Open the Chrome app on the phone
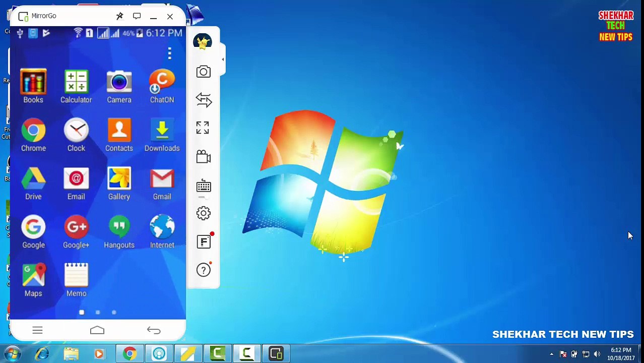644x363 pixels. point(33,135)
